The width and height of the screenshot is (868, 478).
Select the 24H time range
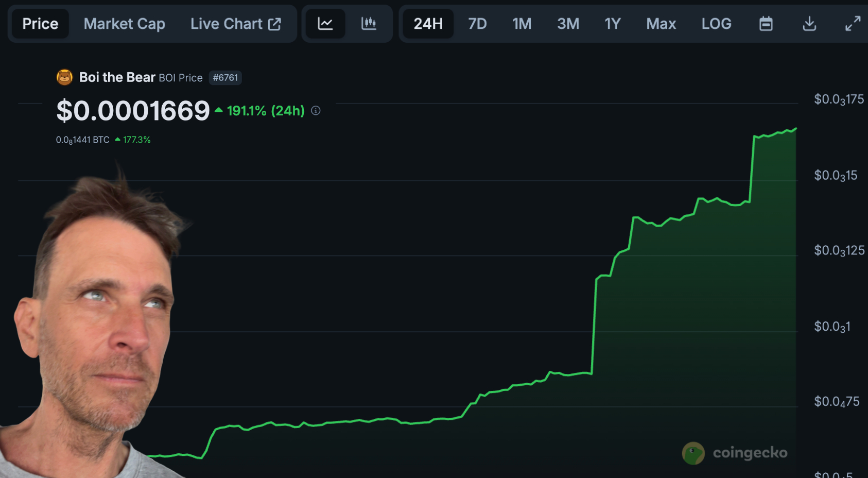click(x=428, y=24)
